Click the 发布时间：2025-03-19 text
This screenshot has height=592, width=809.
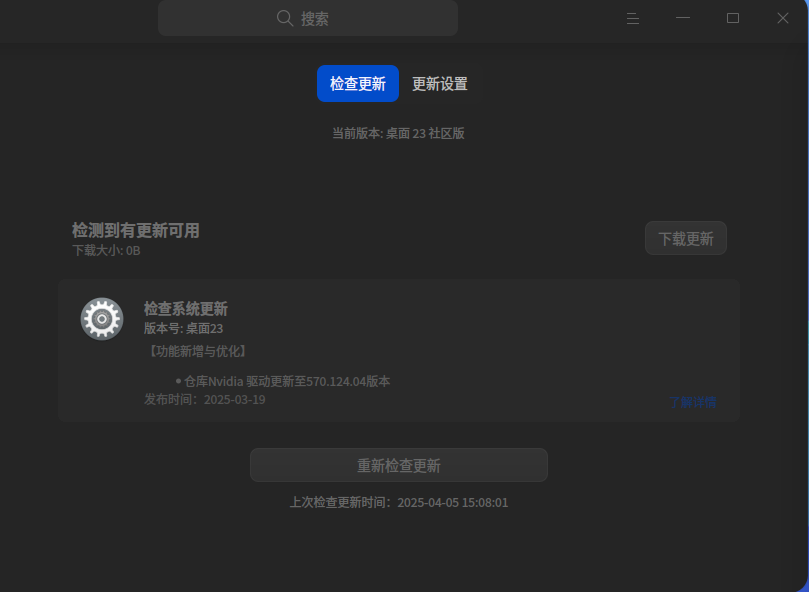coord(204,399)
